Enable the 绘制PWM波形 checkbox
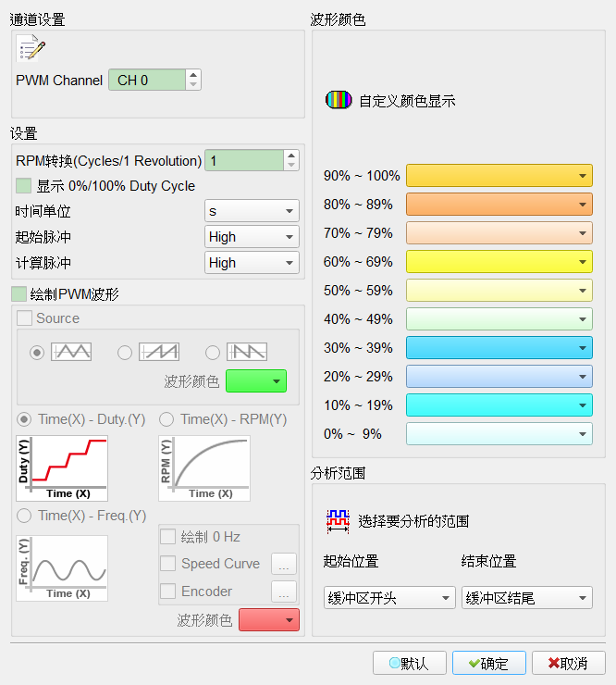616x685 pixels. tap(18, 294)
